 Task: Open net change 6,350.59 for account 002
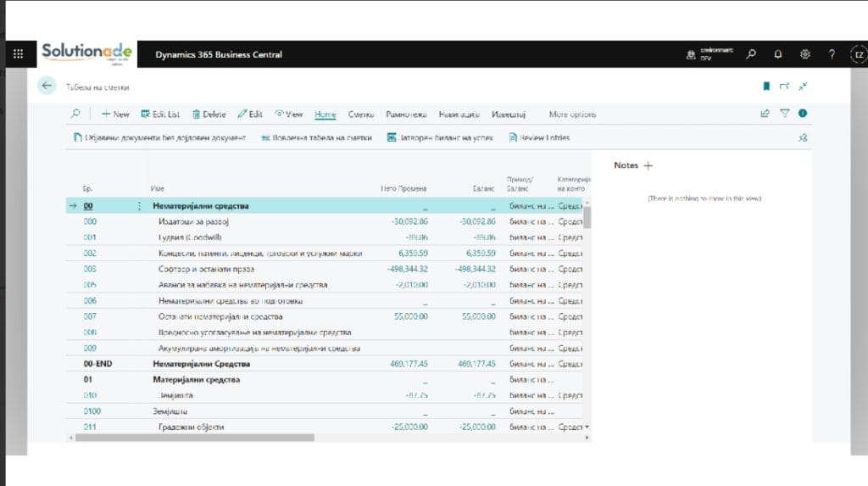413,254
